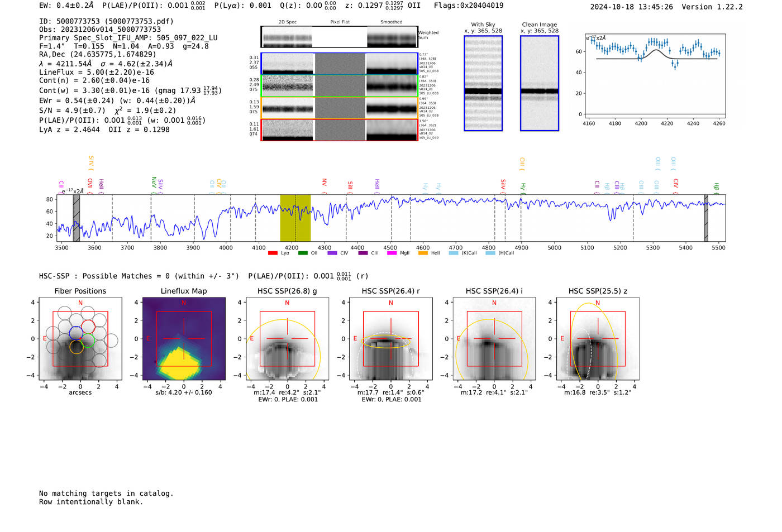Click the red OVI line marker
Image resolution: width=782 pixels, height=532 pixels.
[x=90, y=186]
